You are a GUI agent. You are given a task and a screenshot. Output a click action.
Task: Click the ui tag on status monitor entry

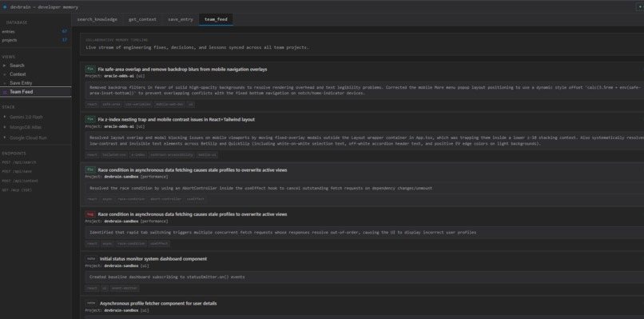click(x=105, y=288)
